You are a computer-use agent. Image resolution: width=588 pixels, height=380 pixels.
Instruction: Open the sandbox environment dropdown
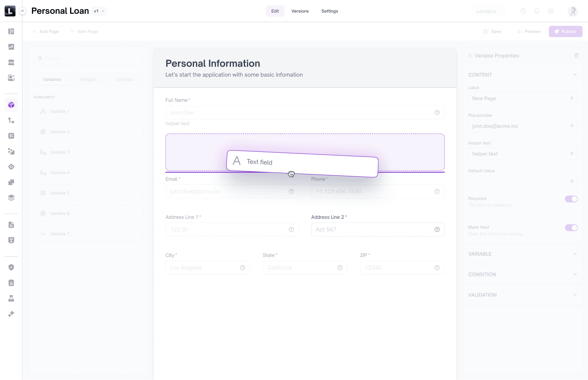(x=489, y=11)
